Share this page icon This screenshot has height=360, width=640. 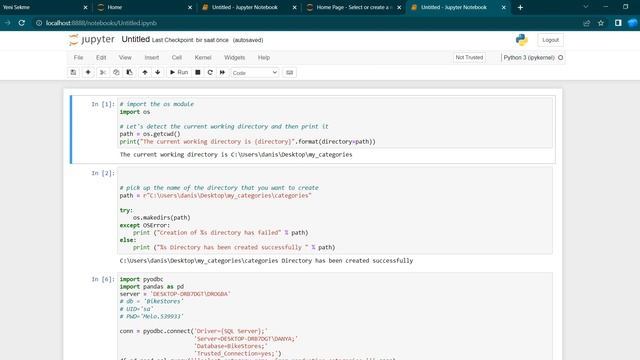pyautogui.click(x=587, y=23)
